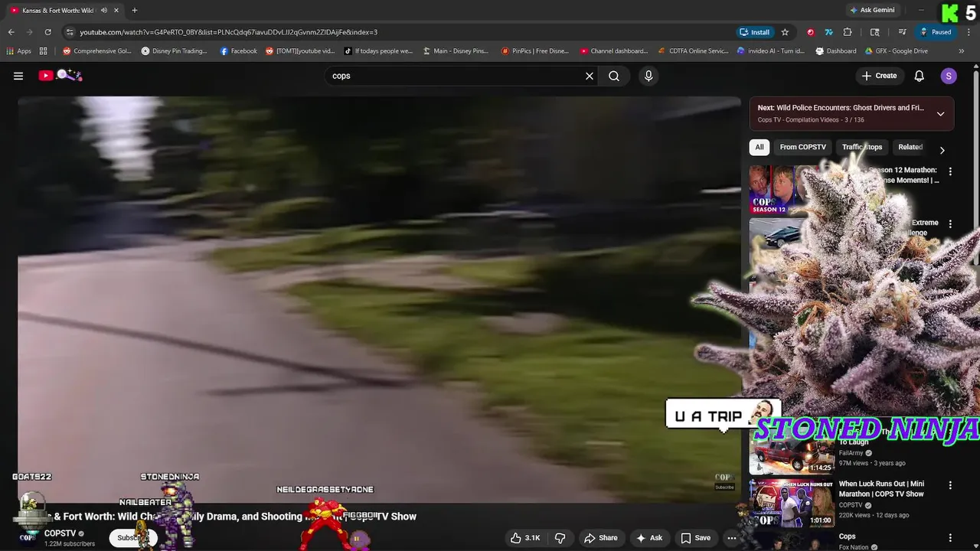Image resolution: width=980 pixels, height=551 pixels.
Task: Ask about this video with the Ask button
Action: point(648,538)
